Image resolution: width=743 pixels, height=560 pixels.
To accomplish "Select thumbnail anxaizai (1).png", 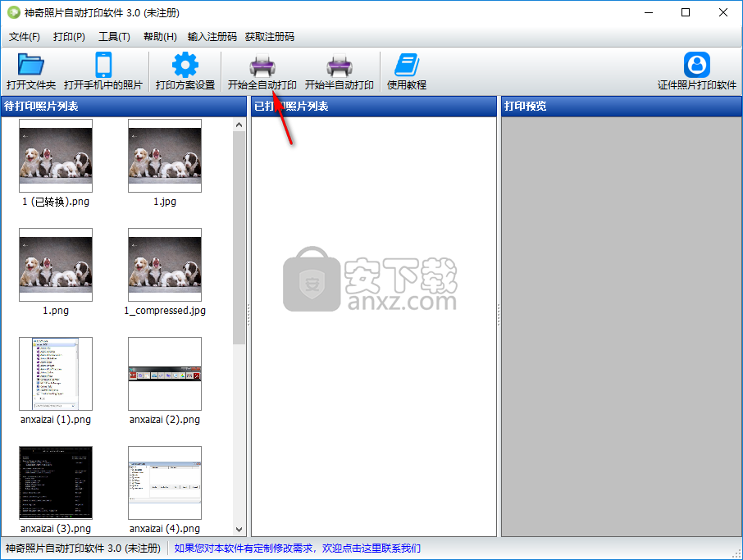I will tap(56, 374).
